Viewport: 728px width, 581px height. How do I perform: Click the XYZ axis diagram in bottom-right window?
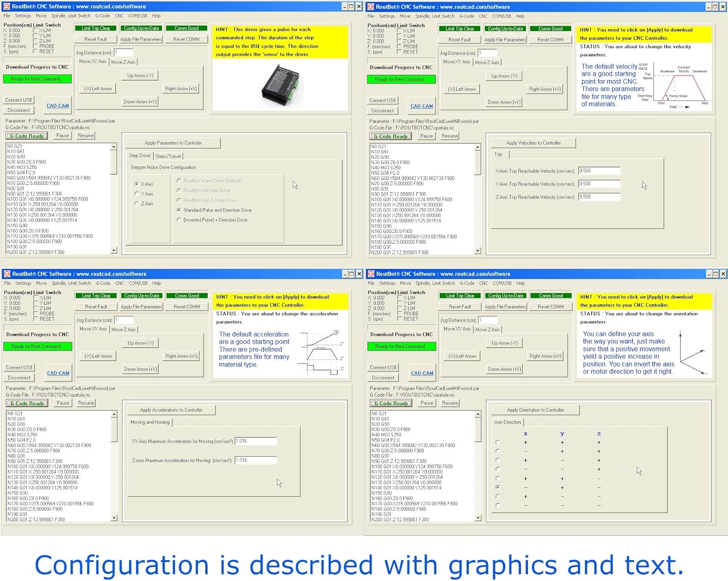point(694,353)
